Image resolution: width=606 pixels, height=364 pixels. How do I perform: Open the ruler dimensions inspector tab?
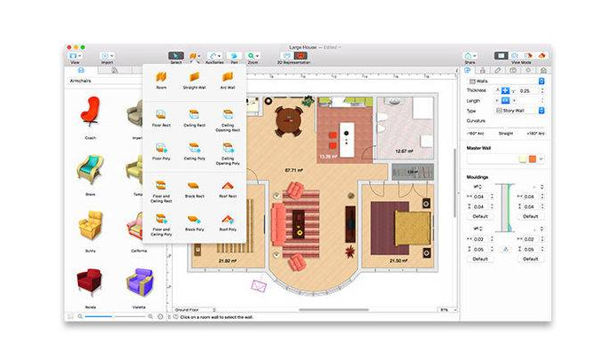pyautogui.click(x=498, y=70)
